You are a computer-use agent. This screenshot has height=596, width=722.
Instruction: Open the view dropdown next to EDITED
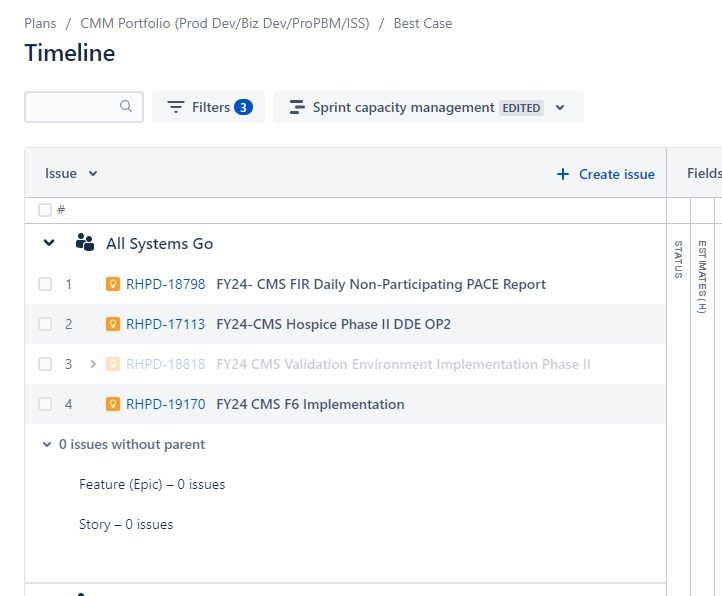[x=560, y=107]
